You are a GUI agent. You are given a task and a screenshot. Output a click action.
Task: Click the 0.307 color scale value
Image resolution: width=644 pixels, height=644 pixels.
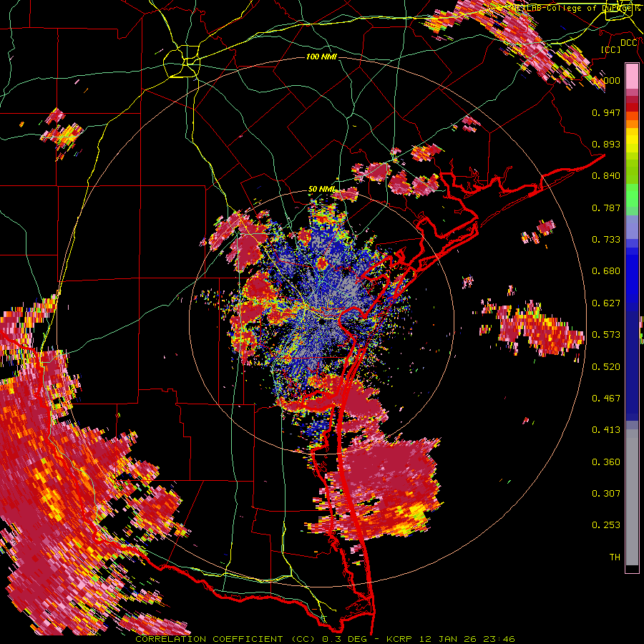(606, 494)
